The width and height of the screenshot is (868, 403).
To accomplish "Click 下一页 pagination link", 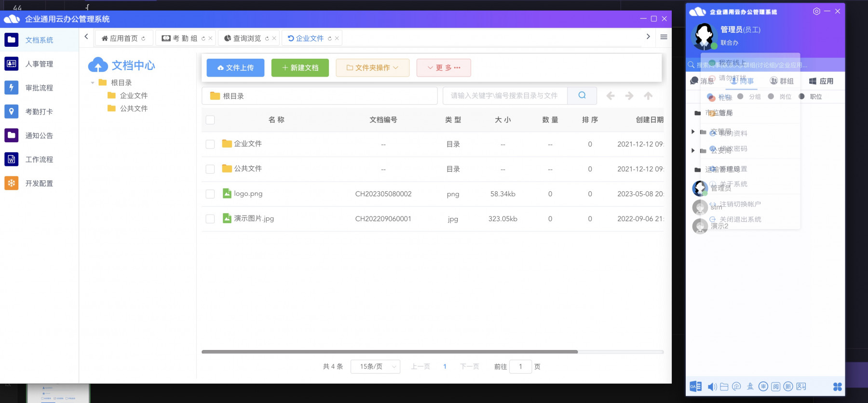I will 470,366.
